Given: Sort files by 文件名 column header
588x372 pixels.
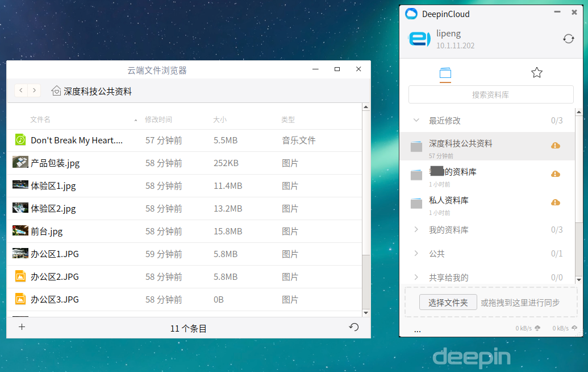Looking at the screenshot, I should click(40, 119).
